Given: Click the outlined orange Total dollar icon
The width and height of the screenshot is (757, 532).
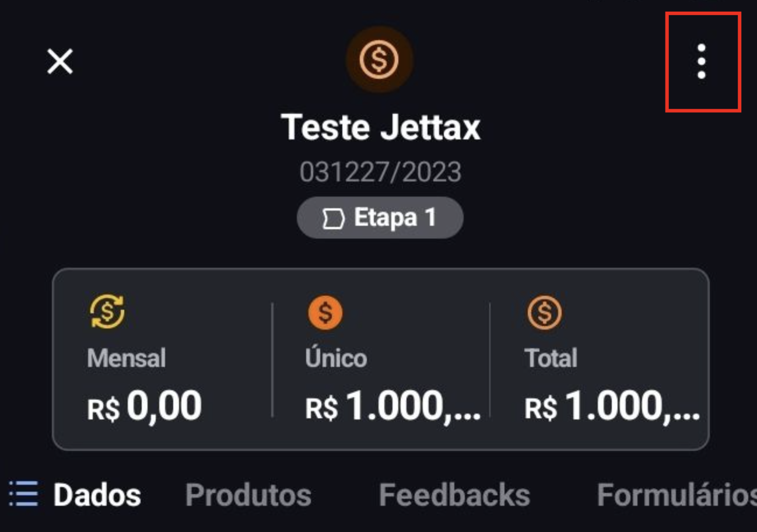Looking at the screenshot, I should tap(544, 313).
